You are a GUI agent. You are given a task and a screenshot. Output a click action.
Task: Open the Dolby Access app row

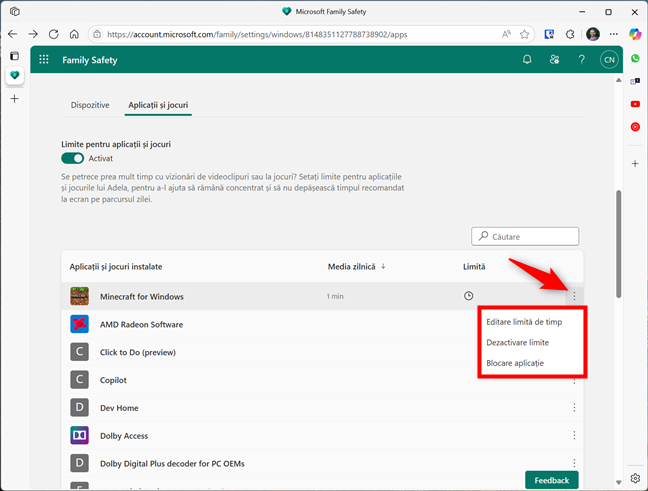click(x=322, y=436)
